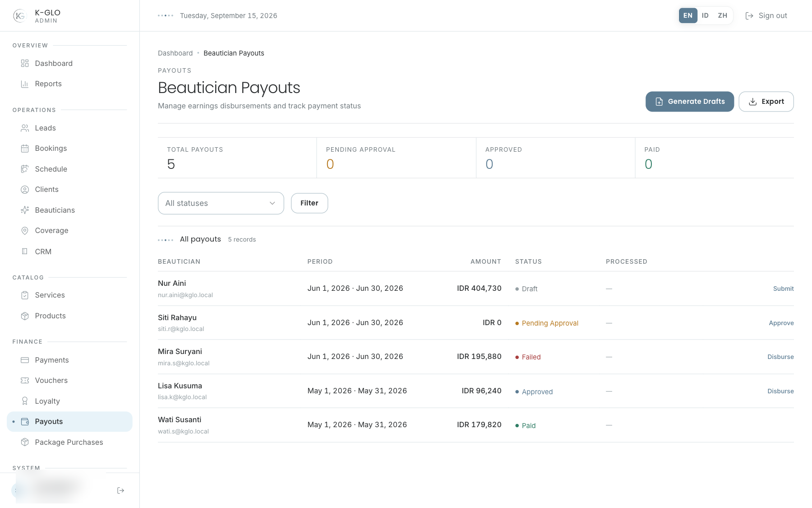Apply the Filter button
Screen dimensions: 812x508
coord(309,203)
